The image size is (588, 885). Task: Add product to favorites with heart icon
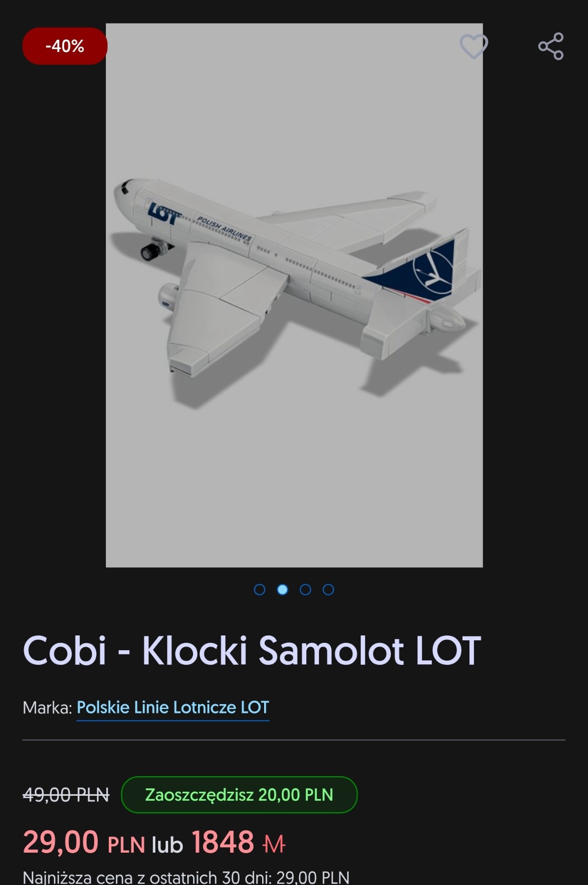tap(473, 47)
